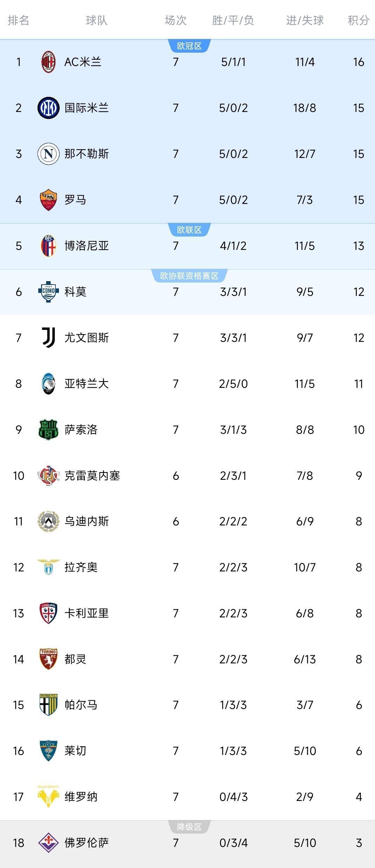The image size is (375, 868).
Task: Sort by 积分 column header
Action: [x=359, y=20]
